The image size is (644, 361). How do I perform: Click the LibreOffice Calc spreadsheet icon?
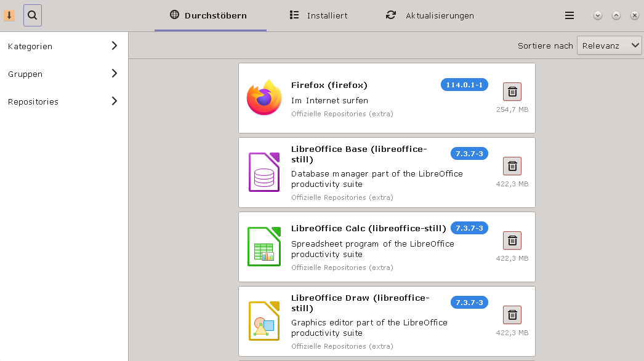264,247
